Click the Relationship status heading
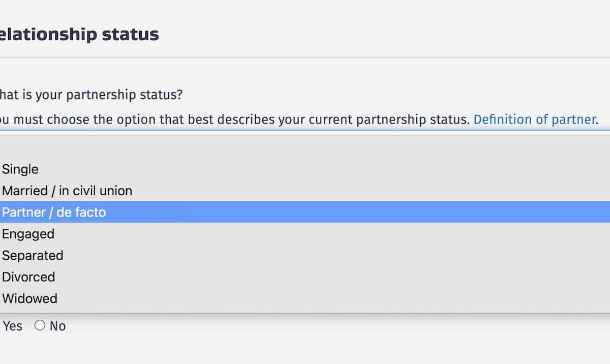 point(79,35)
